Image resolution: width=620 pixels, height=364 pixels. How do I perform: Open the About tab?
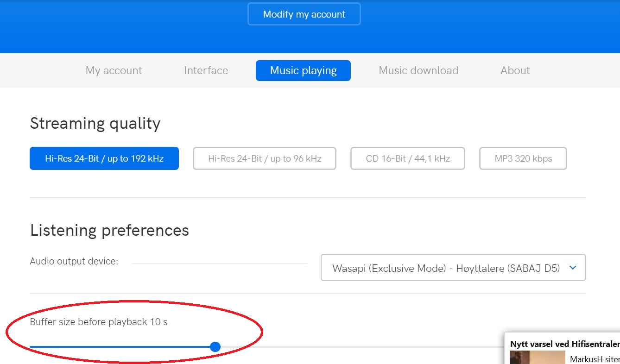point(515,70)
